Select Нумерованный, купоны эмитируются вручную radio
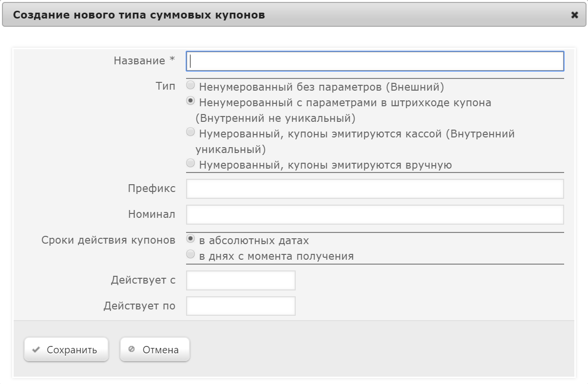Image resolution: width=588 pixels, height=384 pixels. click(x=191, y=163)
